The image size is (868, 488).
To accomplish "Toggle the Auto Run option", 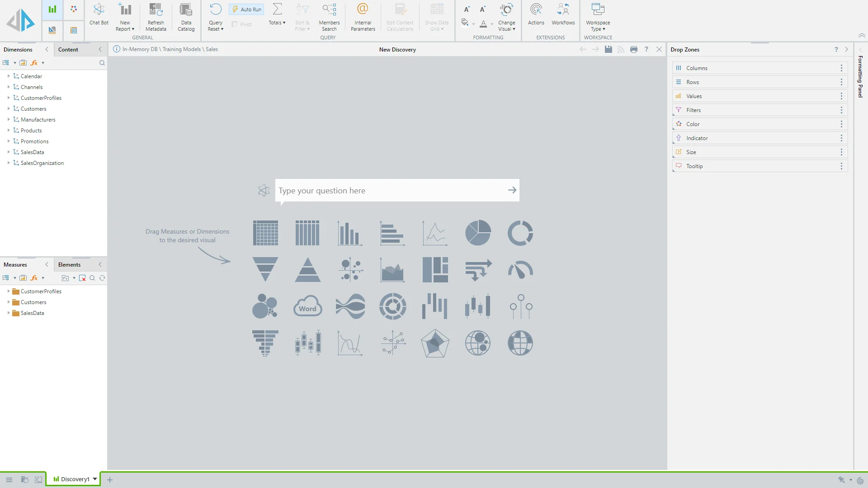I will coord(246,9).
